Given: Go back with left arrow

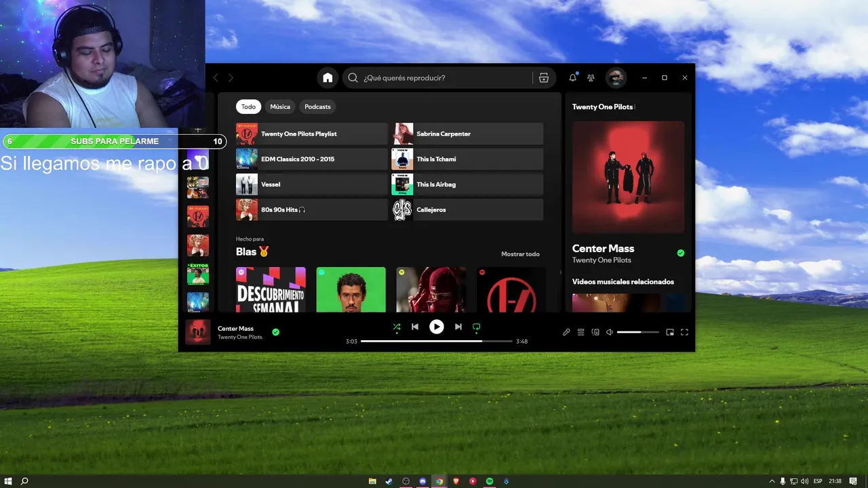Looking at the screenshot, I should click(216, 78).
